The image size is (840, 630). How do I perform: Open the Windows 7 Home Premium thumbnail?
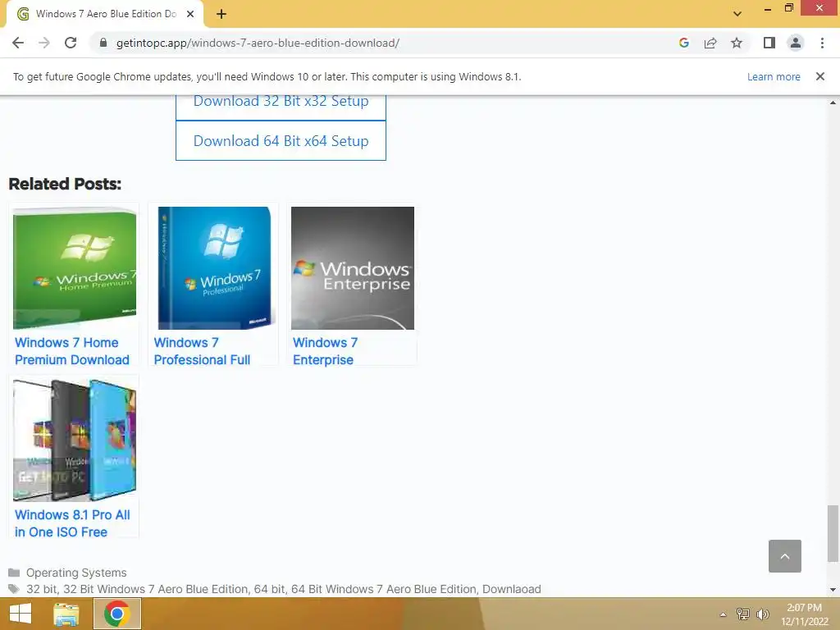pos(75,268)
